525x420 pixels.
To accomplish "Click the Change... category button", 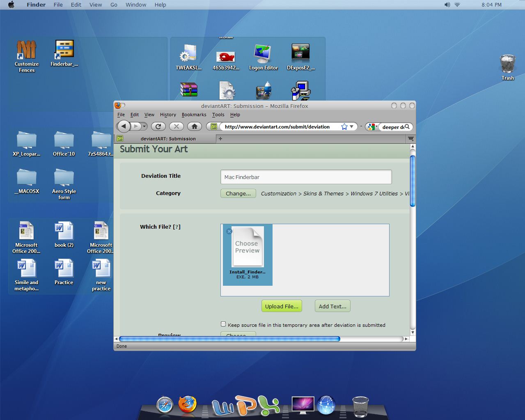I will click(238, 193).
